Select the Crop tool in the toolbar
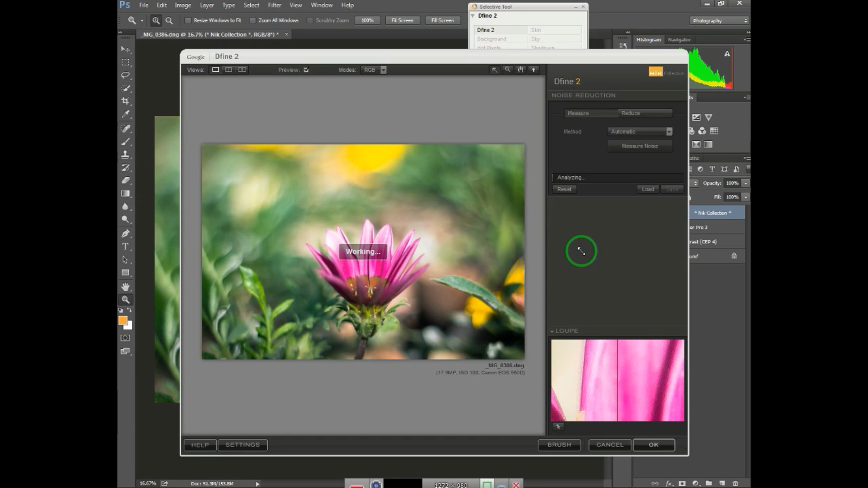 [125, 101]
